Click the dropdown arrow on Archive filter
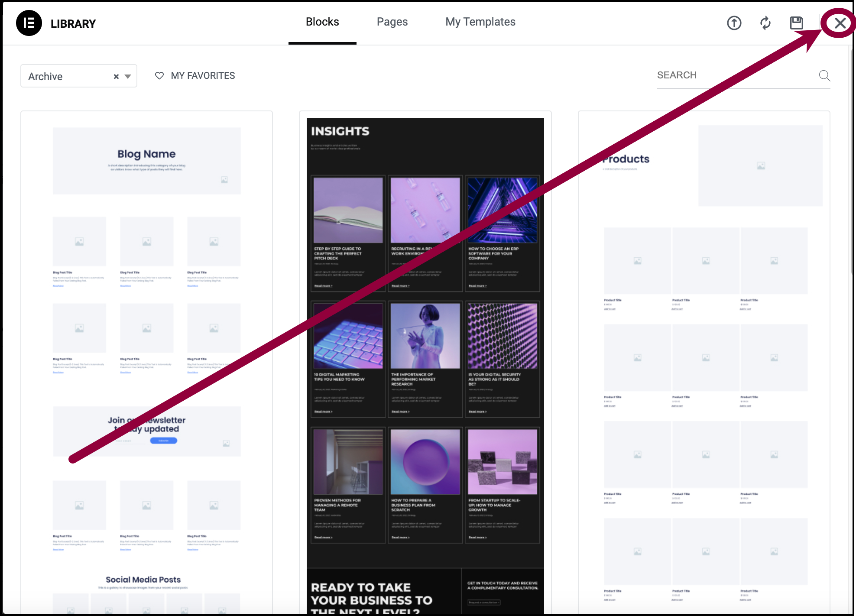 [x=128, y=75]
